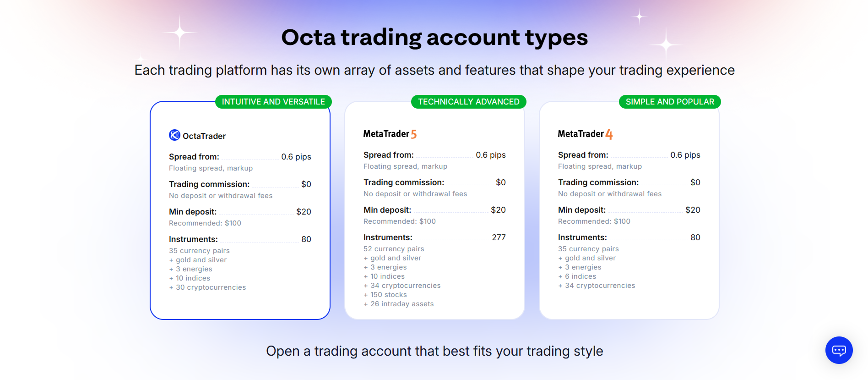
Task: Click MetaTrader 5 Instruments count 277
Action: [499, 237]
